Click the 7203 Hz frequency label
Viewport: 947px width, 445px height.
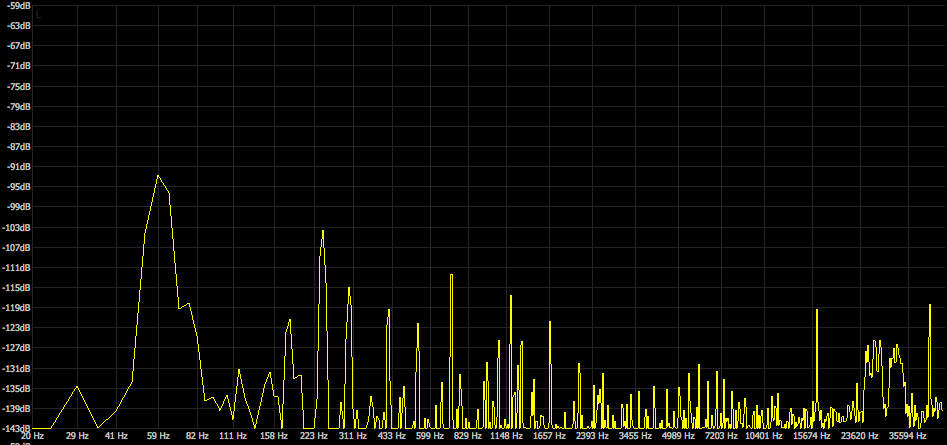(721, 435)
